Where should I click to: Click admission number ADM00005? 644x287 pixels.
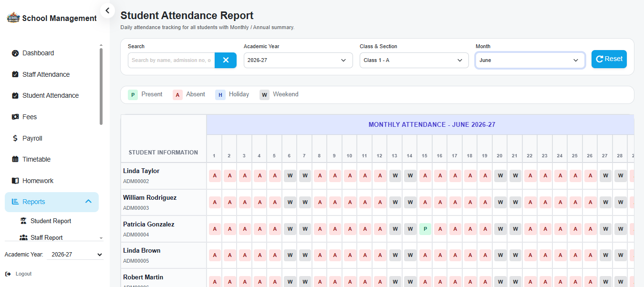(136, 261)
